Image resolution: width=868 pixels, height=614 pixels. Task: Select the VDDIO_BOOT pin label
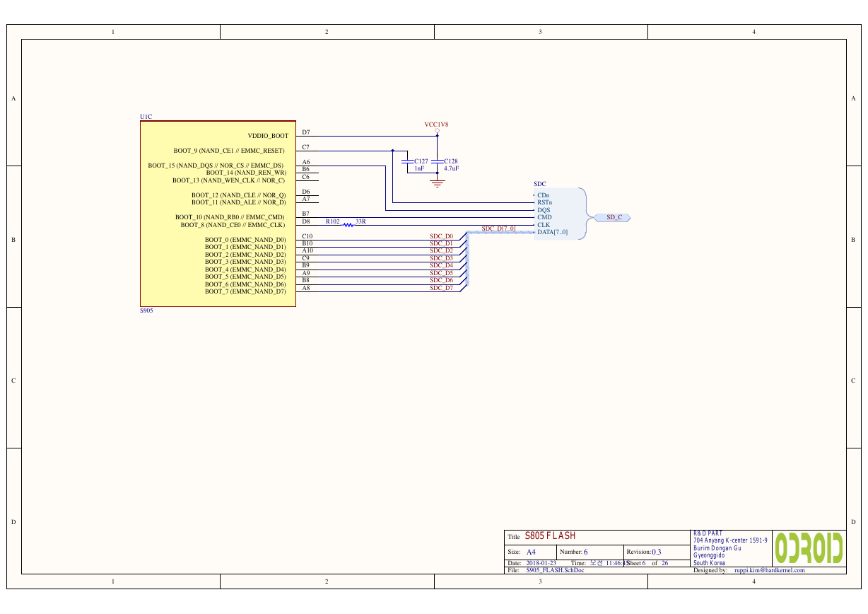point(268,136)
